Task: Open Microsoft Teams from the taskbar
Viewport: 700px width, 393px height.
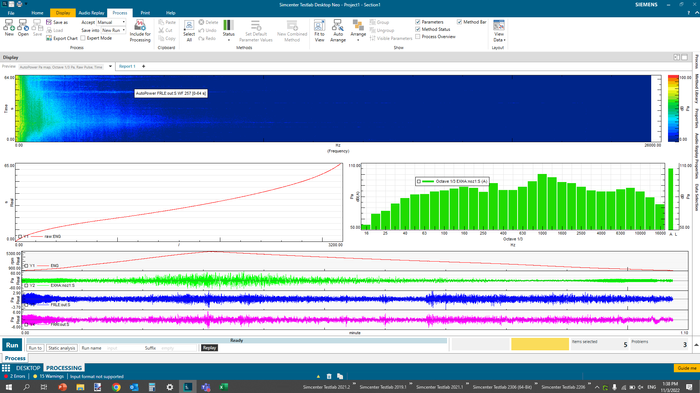Action: pyautogui.click(x=206, y=387)
